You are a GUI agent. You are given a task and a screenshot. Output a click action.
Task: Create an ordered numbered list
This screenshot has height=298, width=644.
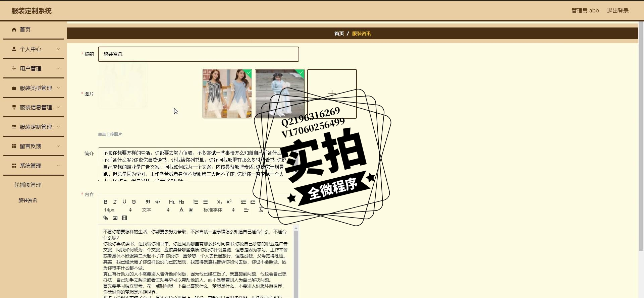point(196,202)
